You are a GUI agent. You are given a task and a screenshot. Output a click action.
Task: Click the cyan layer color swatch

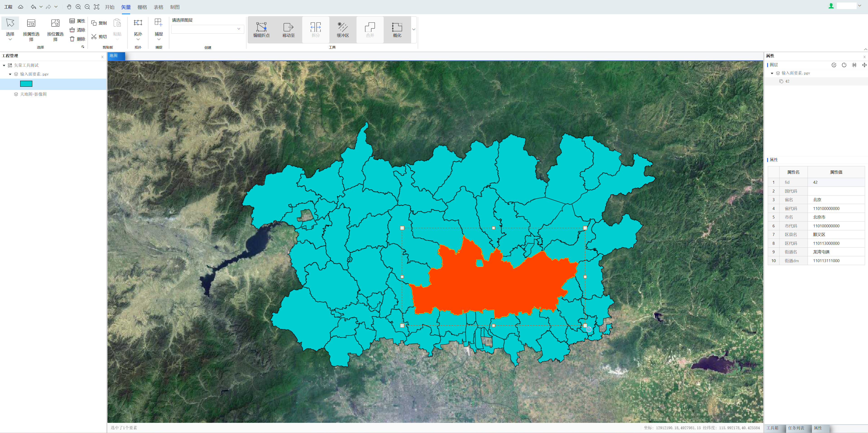point(26,84)
